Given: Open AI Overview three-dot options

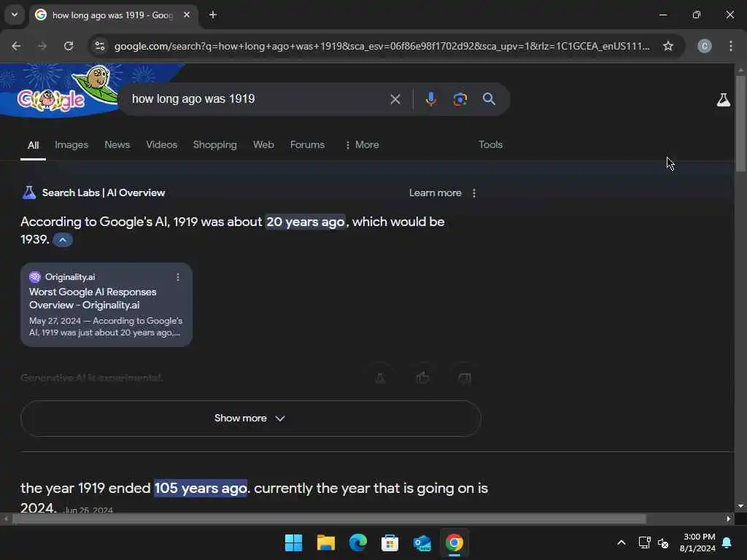Looking at the screenshot, I should [x=473, y=192].
